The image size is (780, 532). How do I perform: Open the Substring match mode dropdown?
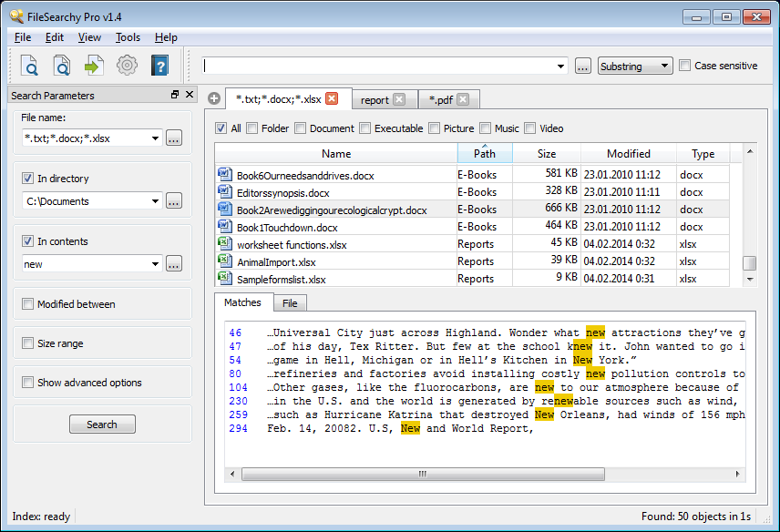[635, 66]
